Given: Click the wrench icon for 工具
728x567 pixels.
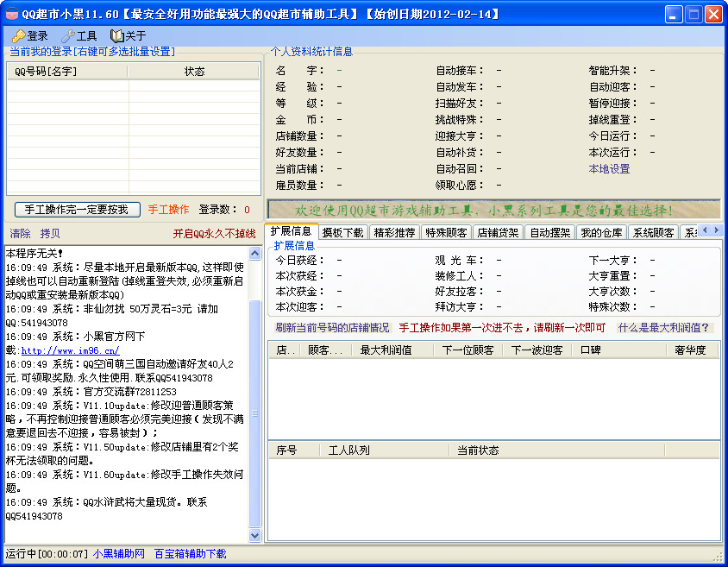Looking at the screenshot, I should 67,36.
